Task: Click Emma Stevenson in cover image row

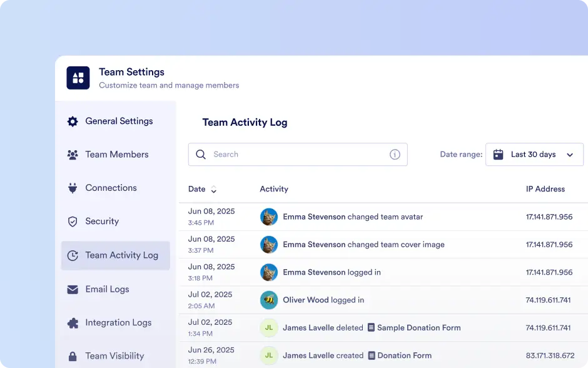Action: tap(314, 244)
